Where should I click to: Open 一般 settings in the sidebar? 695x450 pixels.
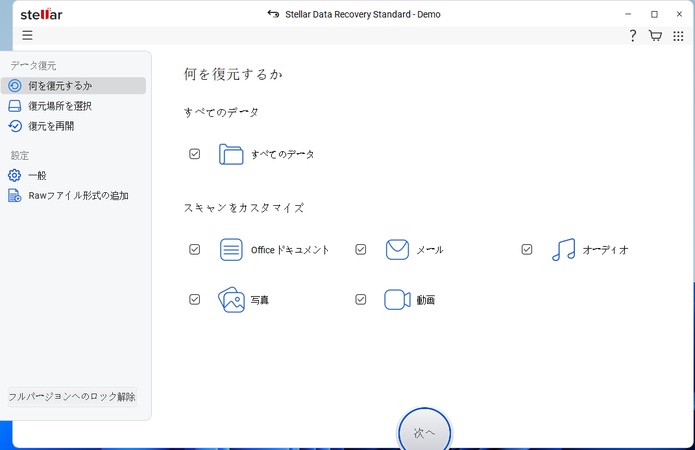coord(37,176)
